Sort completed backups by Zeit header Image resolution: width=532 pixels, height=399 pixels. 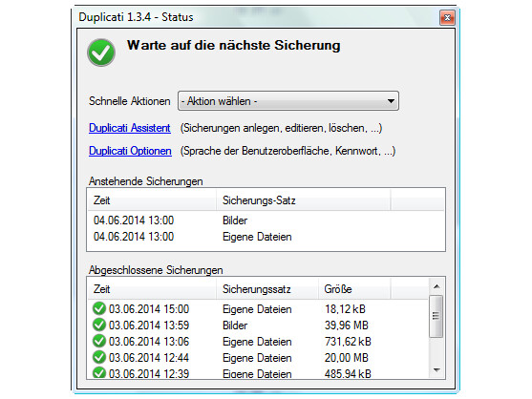[x=152, y=289]
